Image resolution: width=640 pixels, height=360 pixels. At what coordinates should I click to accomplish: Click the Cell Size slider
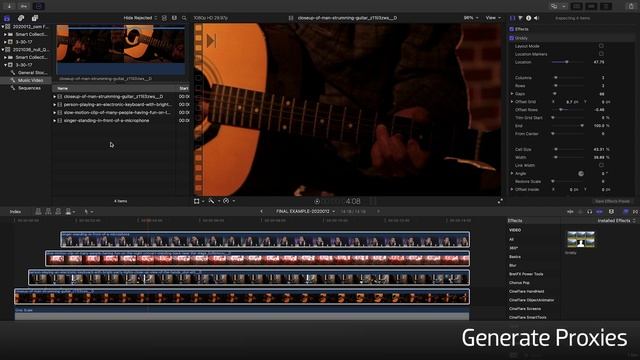click(567, 149)
